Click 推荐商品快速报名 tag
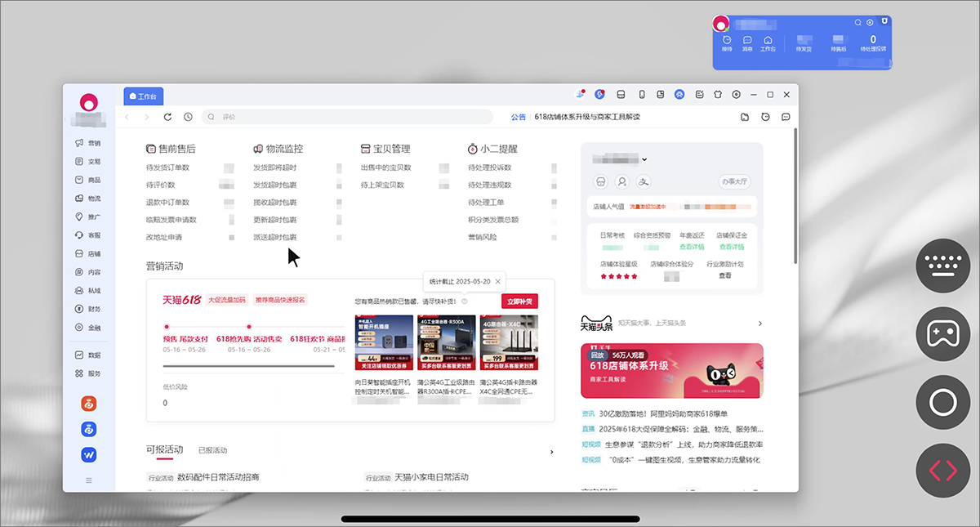 coord(280,300)
